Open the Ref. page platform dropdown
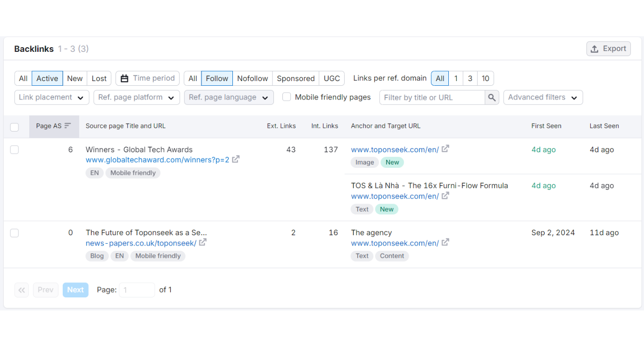This screenshot has width=644, height=362. pyautogui.click(x=137, y=98)
